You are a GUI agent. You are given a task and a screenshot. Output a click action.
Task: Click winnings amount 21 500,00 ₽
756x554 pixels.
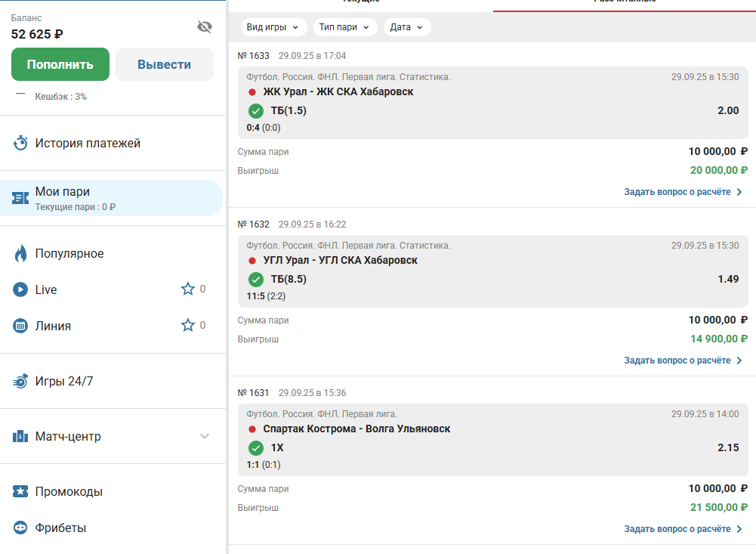coord(719,506)
